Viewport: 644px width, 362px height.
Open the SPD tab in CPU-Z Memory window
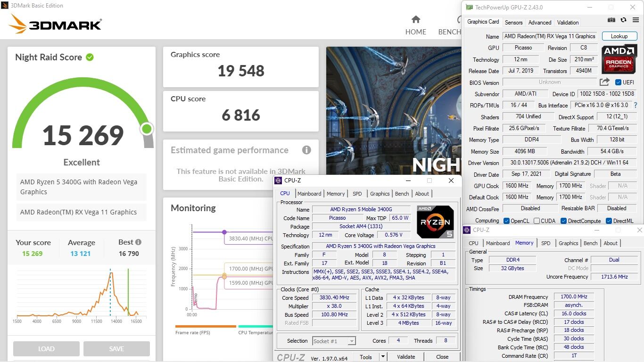pyautogui.click(x=545, y=243)
